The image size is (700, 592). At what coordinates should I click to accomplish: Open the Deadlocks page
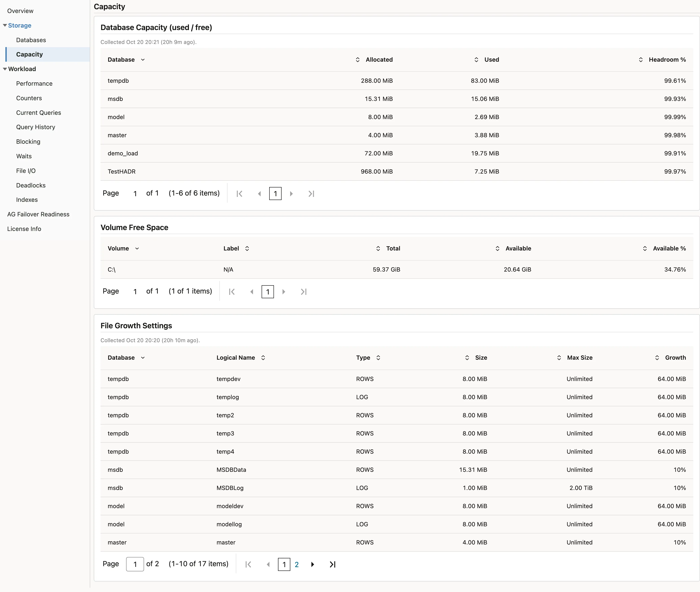pos(31,186)
